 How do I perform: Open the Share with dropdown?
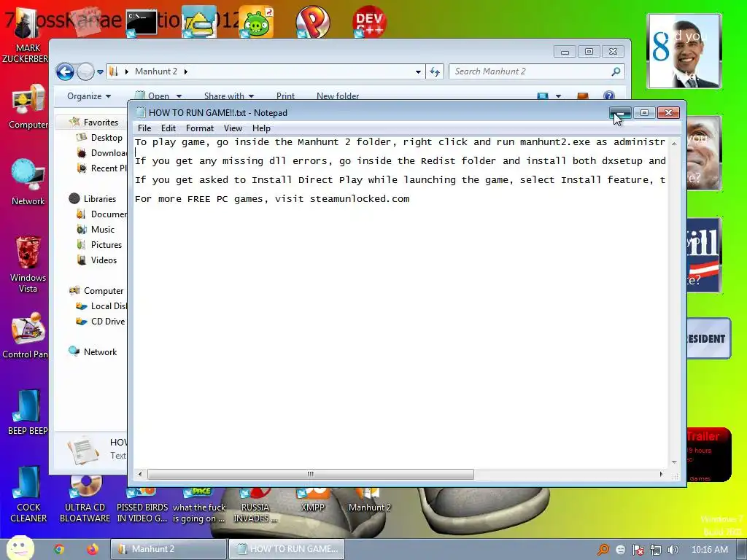coord(228,96)
